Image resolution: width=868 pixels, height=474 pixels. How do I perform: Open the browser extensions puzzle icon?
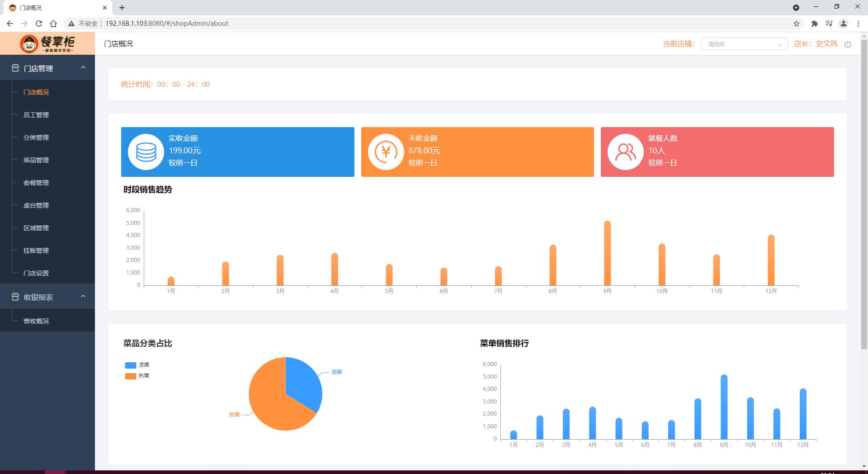click(815, 24)
